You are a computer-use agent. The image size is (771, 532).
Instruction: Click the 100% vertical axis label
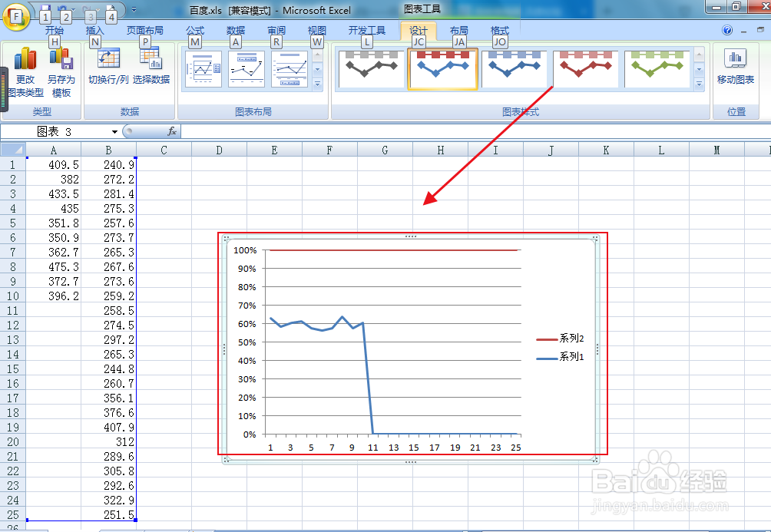coord(245,250)
